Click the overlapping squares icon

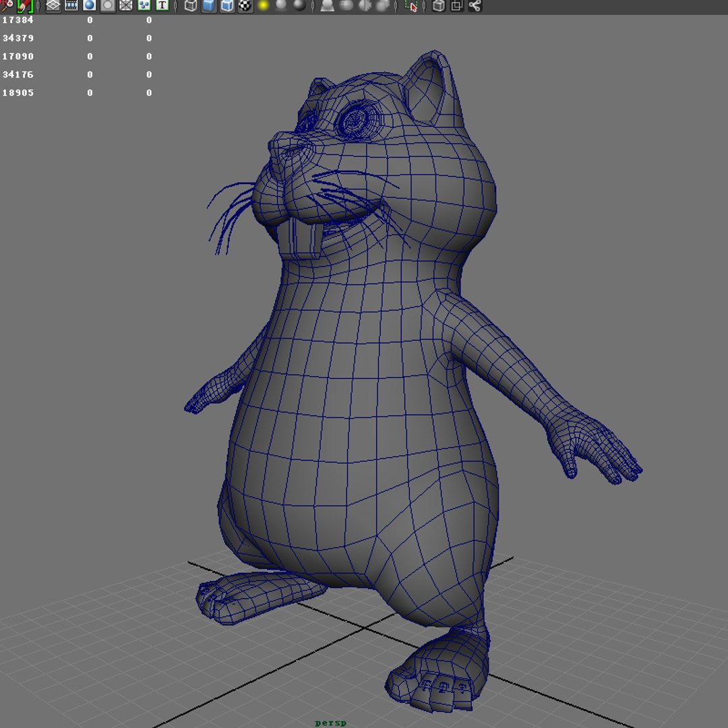tap(457, 5)
